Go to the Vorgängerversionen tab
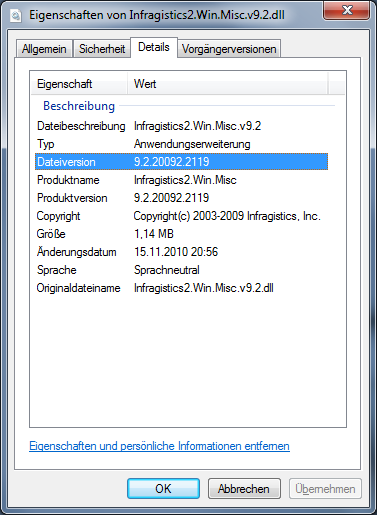 pyautogui.click(x=229, y=49)
